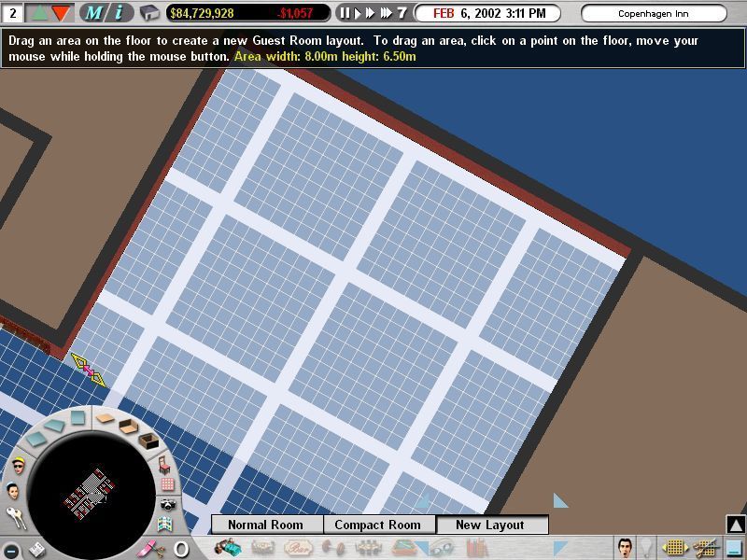Choose the New Layout button

490,525
